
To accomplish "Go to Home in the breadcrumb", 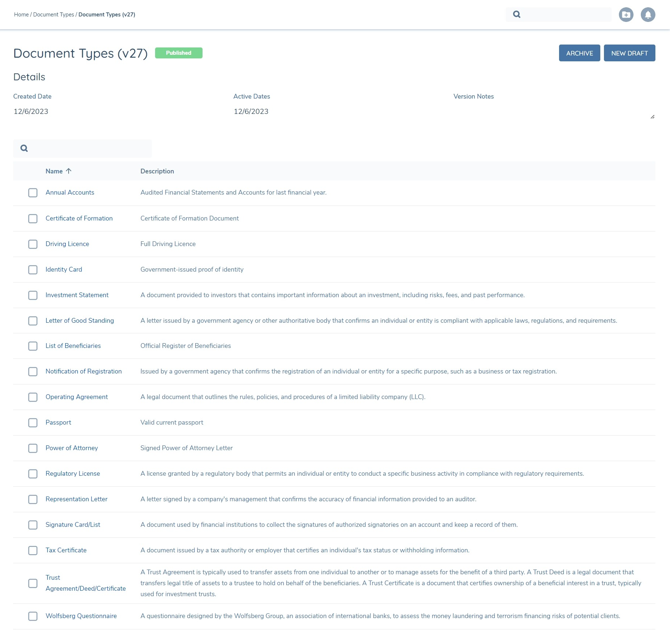I will click(21, 15).
